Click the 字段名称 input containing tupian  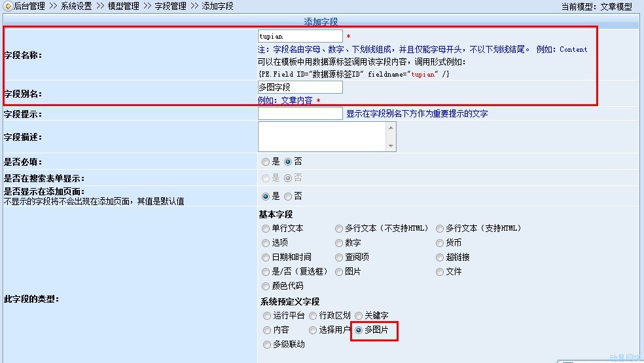coord(300,36)
